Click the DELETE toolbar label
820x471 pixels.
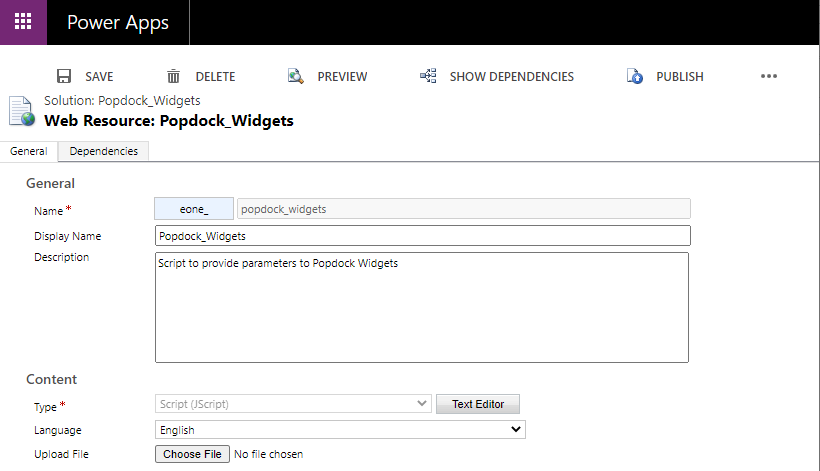(215, 77)
